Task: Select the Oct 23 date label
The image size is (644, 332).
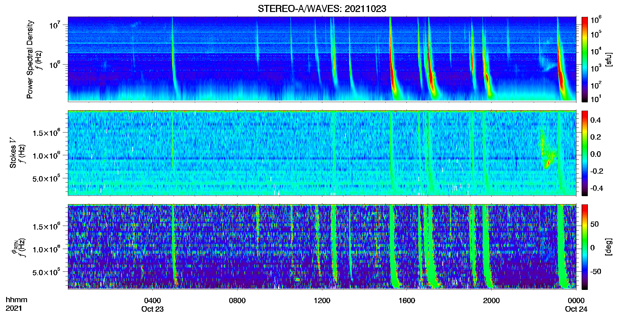Action: (x=152, y=309)
